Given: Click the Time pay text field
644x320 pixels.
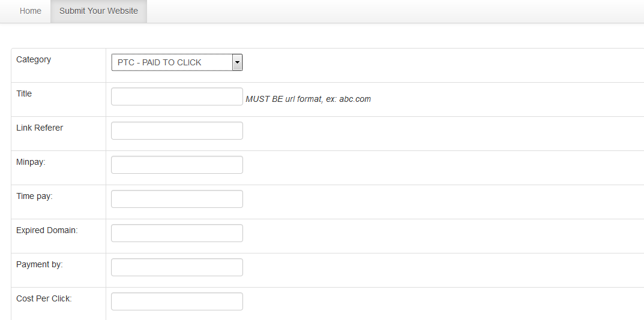Looking at the screenshot, I should (x=177, y=199).
